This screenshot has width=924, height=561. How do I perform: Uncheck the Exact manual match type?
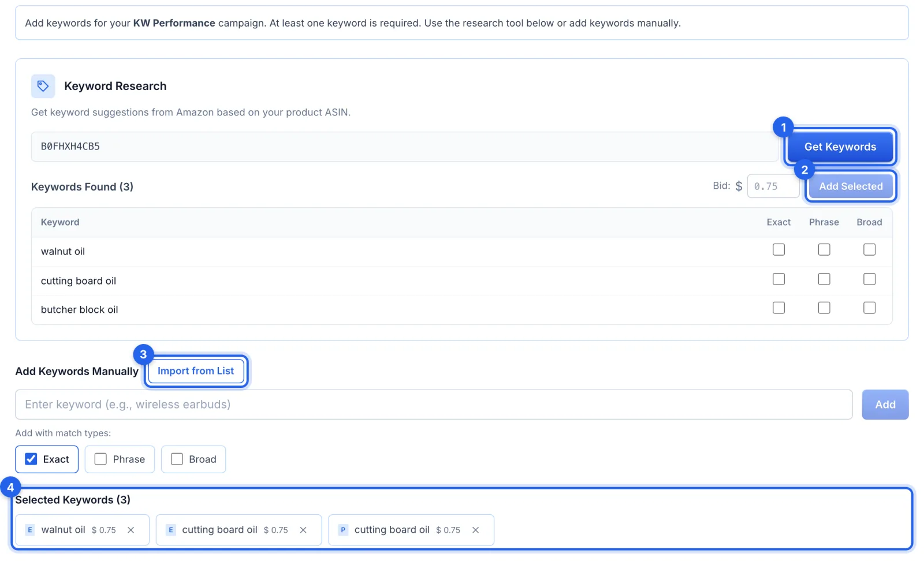31,459
